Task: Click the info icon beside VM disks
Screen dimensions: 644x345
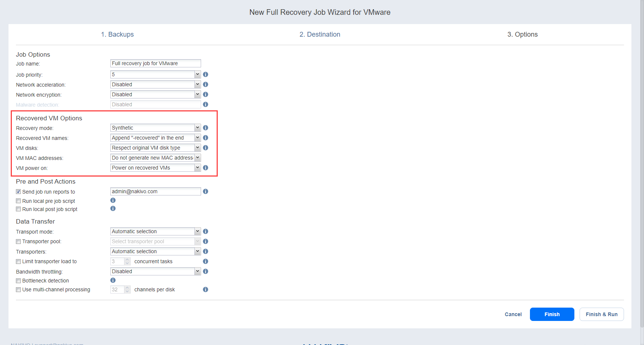Action: (x=206, y=148)
